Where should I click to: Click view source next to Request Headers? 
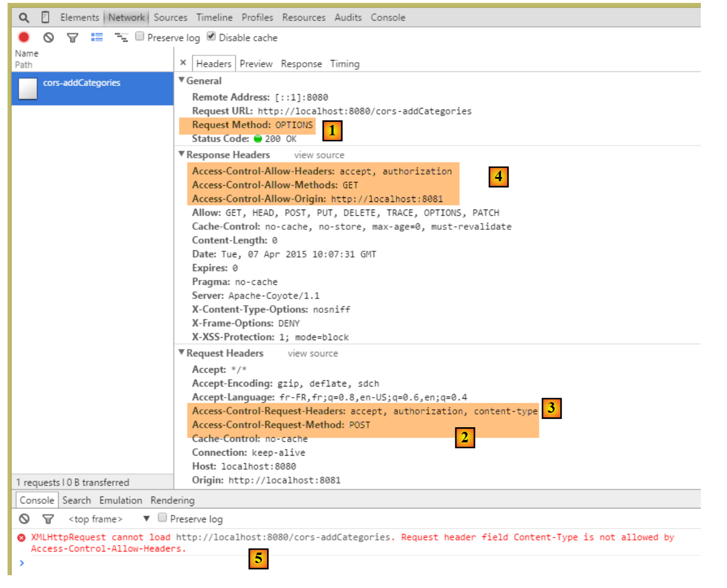[312, 353]
